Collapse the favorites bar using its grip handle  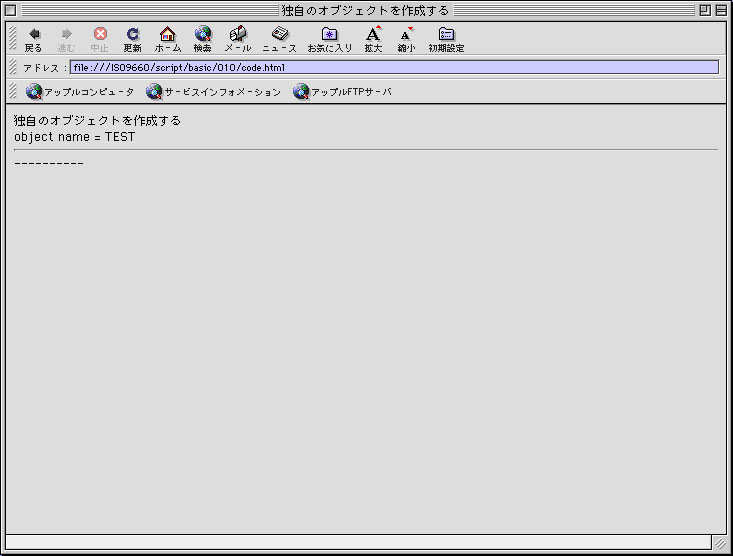pyautogui.click(x=12, y=92)
